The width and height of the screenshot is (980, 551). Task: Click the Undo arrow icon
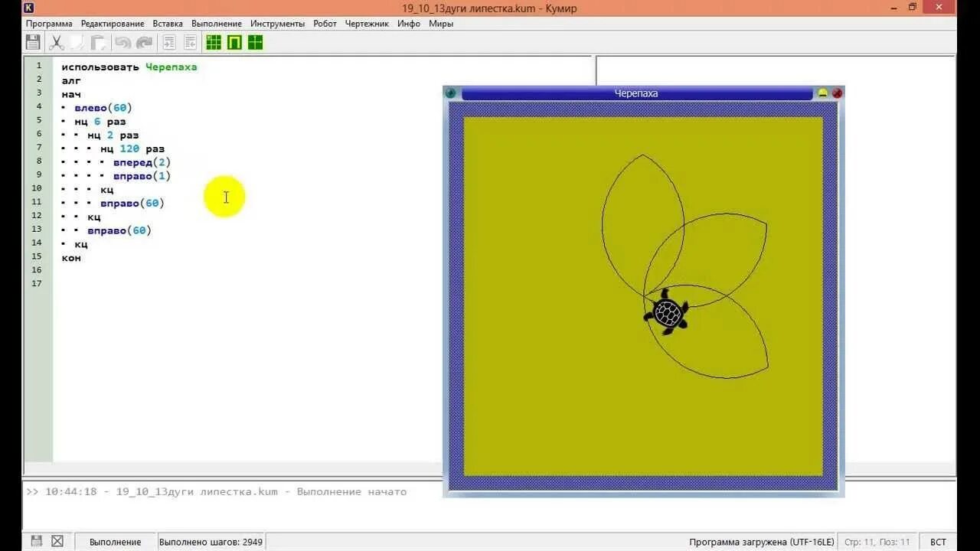[x=122, y=43]
